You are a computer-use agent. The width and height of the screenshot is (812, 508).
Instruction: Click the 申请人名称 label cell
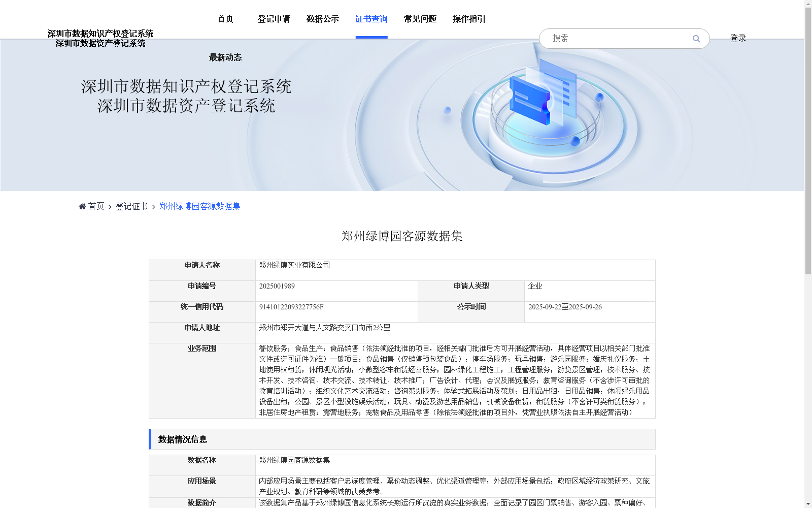(202, 270)
